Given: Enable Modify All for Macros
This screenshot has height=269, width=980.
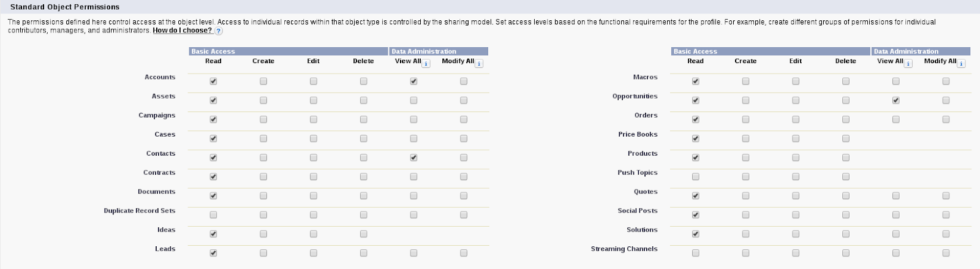Looking at the screenshot, I should pos(946,81).
